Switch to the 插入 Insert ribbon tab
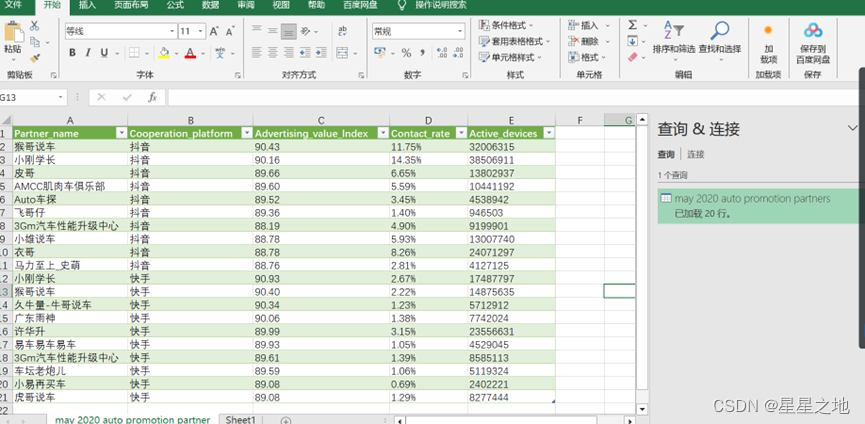Image resolution: width=865 pixels, height=424 pixels. pyautogui.click(x=87, y=5)
